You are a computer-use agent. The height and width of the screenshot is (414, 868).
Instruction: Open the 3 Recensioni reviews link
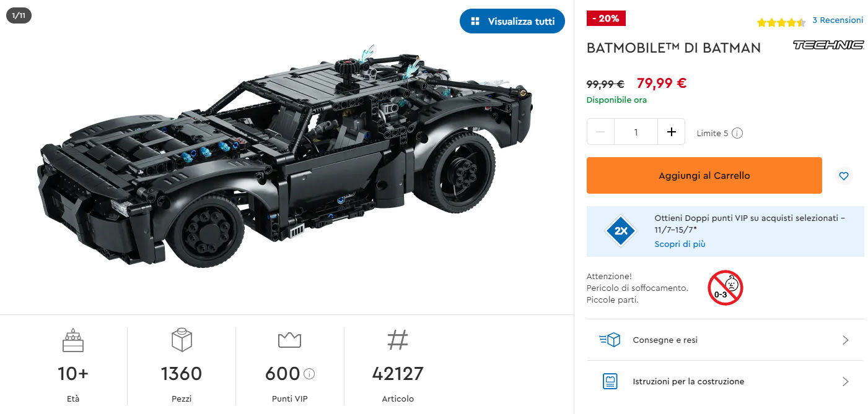[x=838, y=20]
